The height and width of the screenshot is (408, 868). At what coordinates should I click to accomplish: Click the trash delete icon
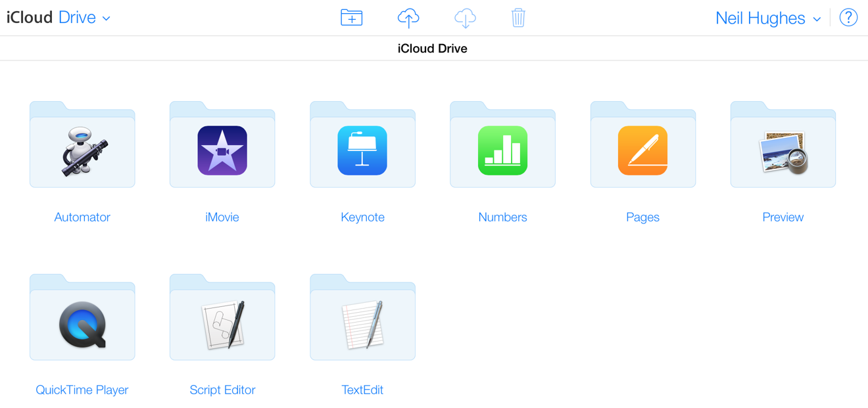click(x=518, y=18)
